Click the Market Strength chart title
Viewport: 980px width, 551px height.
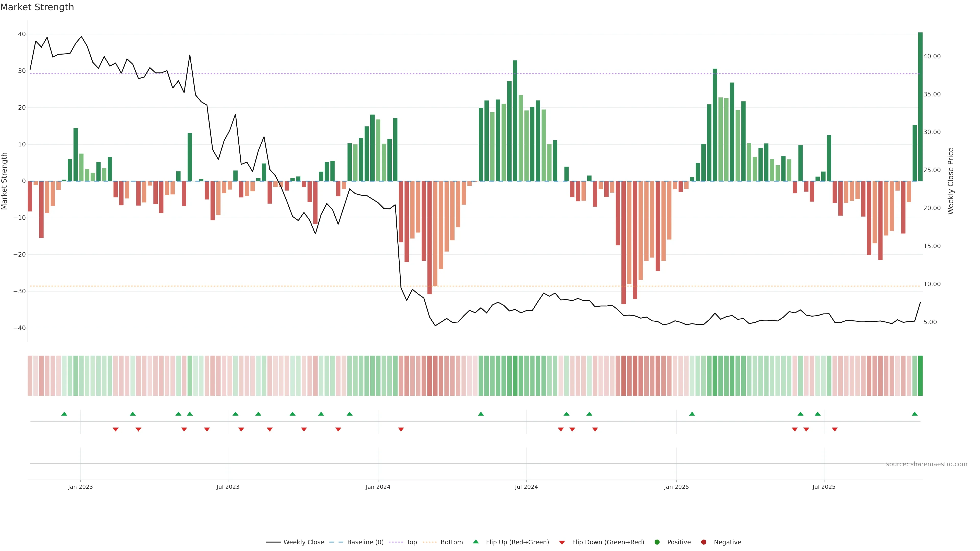37,7
